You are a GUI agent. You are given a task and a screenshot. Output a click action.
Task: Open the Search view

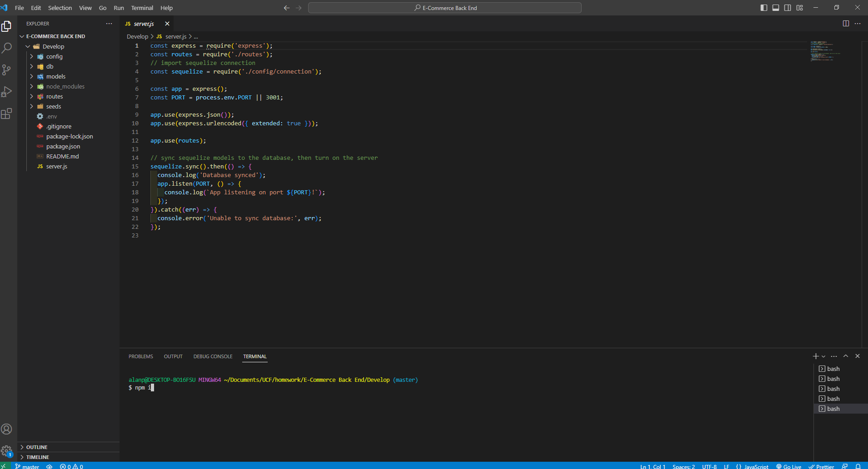coord(7,48)
